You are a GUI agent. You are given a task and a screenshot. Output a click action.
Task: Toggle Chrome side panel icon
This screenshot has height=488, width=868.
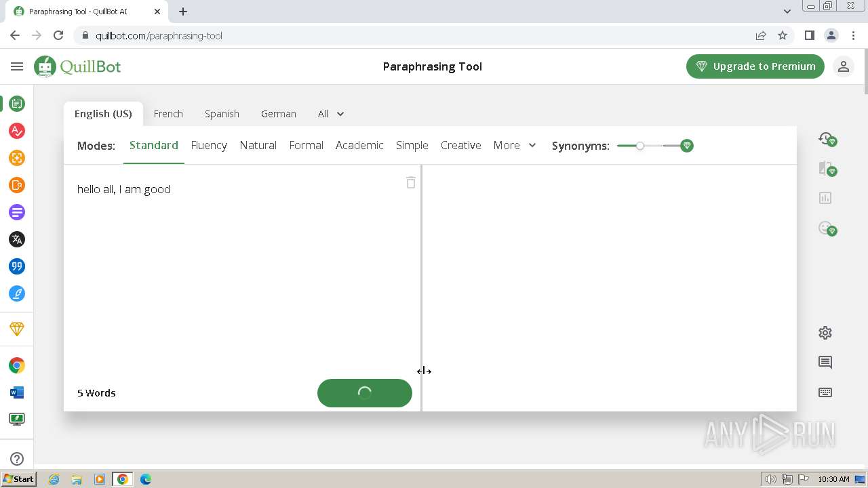(809, 35)
